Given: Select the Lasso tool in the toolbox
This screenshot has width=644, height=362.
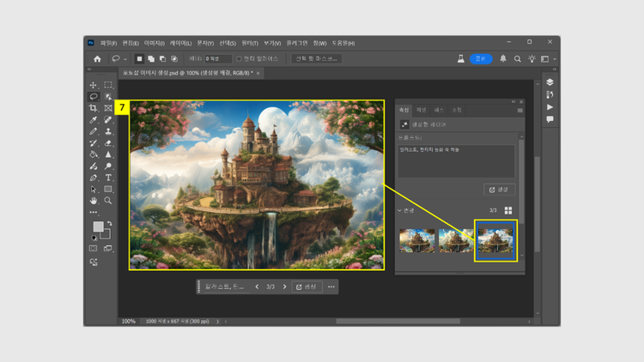Looking at the screenshot, I should pyautogui.click(x=94, y=97).
